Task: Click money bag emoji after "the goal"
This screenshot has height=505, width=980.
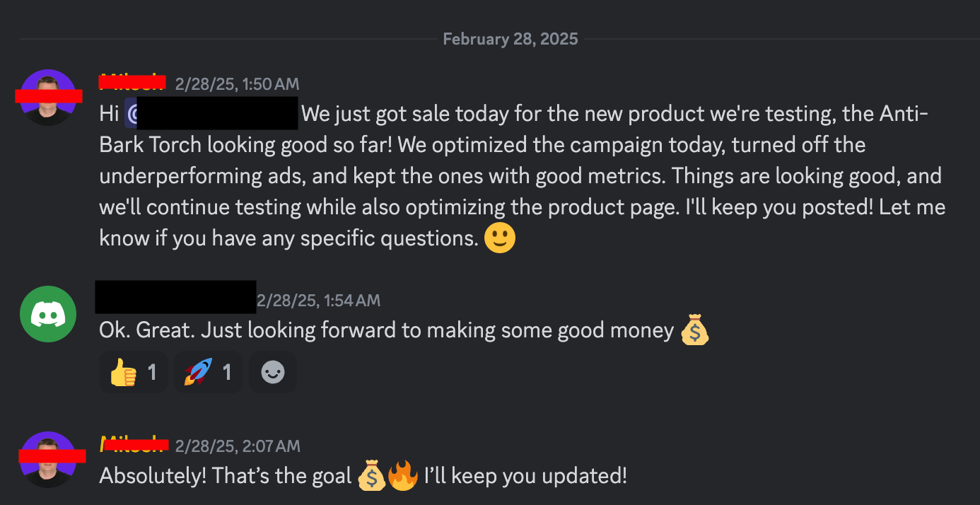Action: 371,475
